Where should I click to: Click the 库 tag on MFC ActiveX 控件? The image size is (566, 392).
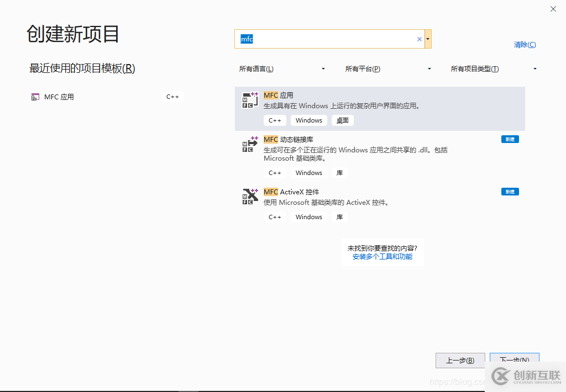click(x=339, y=216)
